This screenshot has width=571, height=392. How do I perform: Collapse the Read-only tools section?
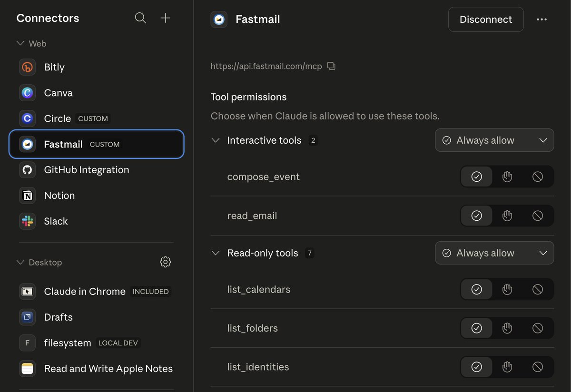pyautogui.click(x=216, y=253)
